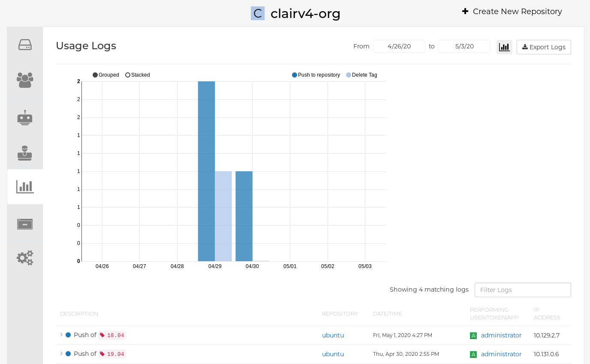This screenshot has height=364, width=590.
Task: Open Teams and Membership sidebar icon
Action: tap(25, 80)
